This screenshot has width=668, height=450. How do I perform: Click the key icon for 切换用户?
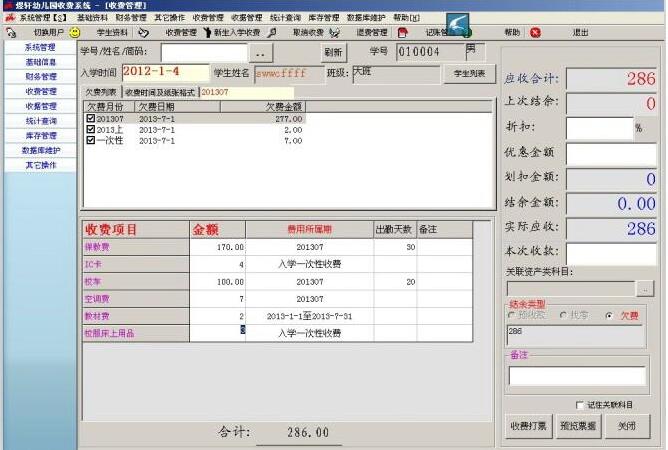point(11,32)
